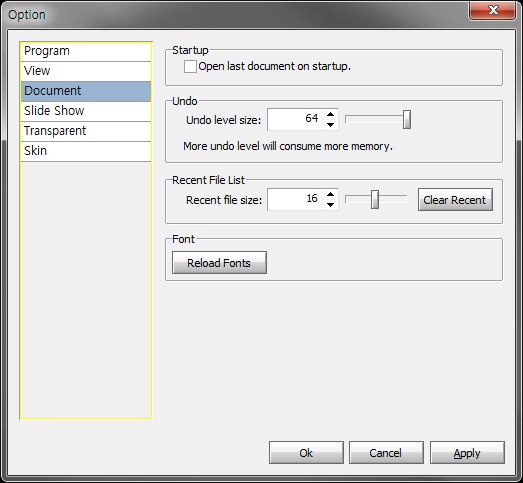The height and width of the screenshot is (483, 523).
Task: Click the Reload Fonts button
Action: click(219, 263)
